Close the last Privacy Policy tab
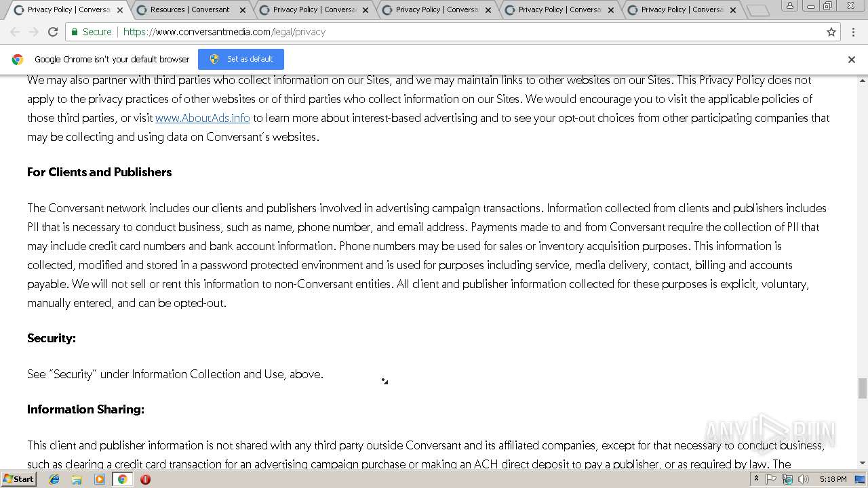Image resolution: width=868 pixels, height=488 pixels. (x=733, y=10)
